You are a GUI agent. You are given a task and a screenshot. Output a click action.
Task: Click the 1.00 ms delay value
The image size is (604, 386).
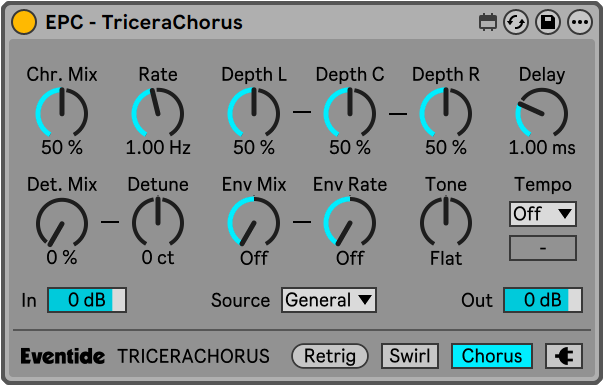tap(542, 148)
